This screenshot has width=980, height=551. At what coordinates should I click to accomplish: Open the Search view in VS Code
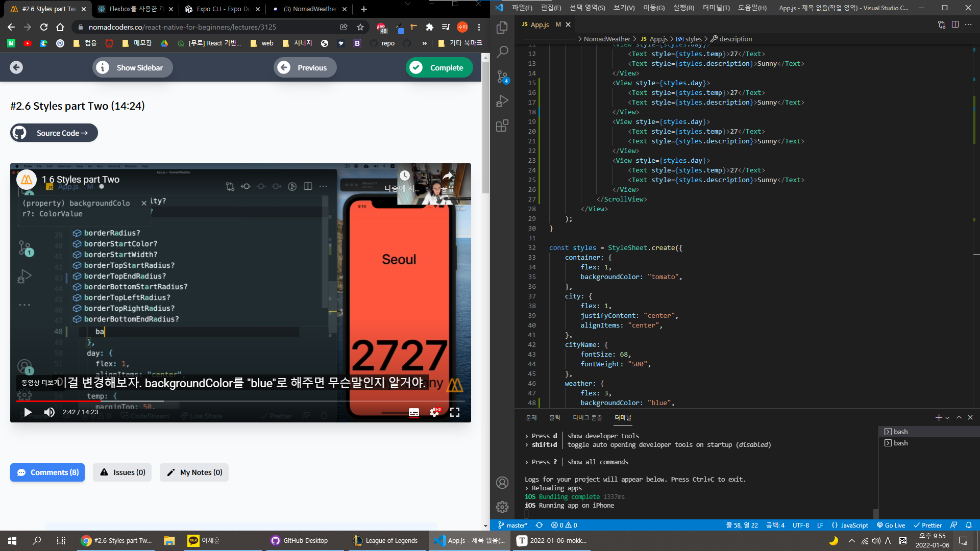[x=502, y=52]
